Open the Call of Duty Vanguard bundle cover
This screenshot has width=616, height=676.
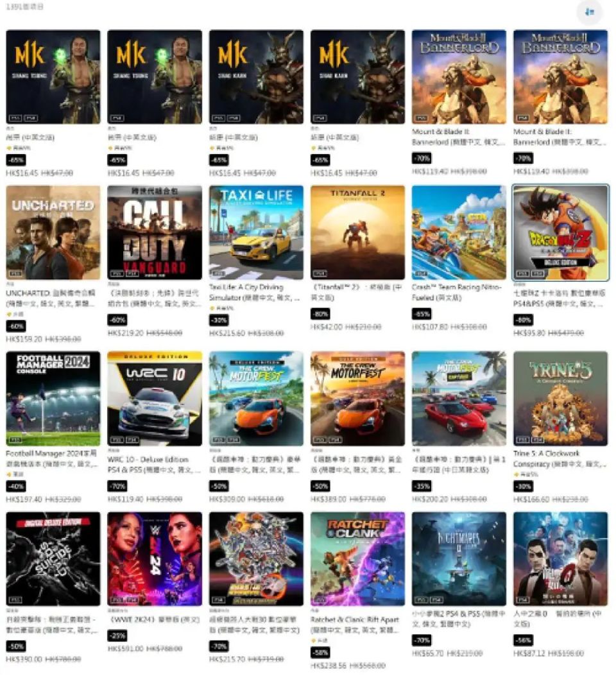(155, 233)
